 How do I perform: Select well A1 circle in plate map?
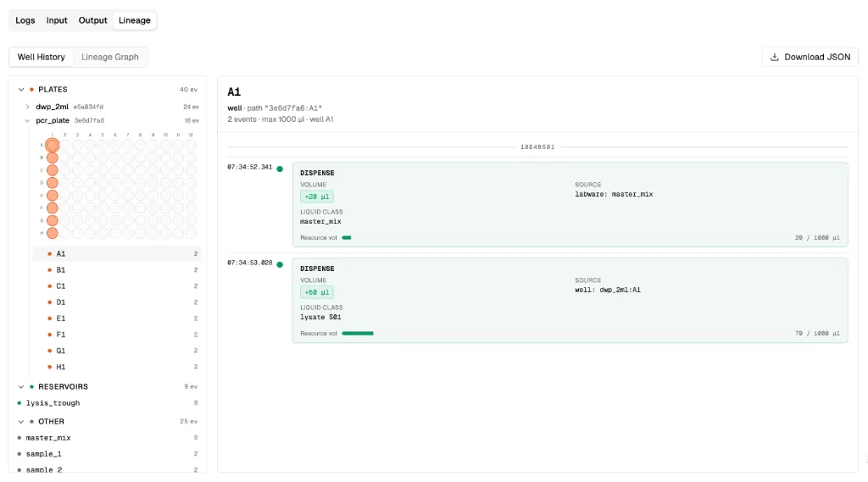click(52, 145)
